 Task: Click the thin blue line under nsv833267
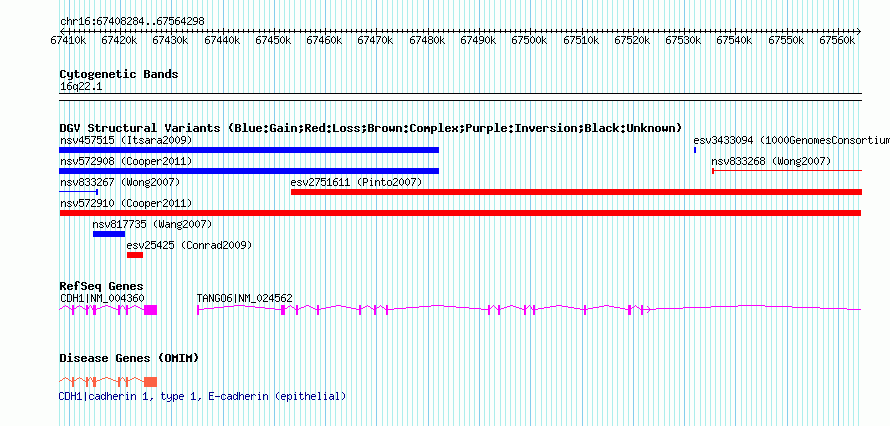click(x=78, y=192)
